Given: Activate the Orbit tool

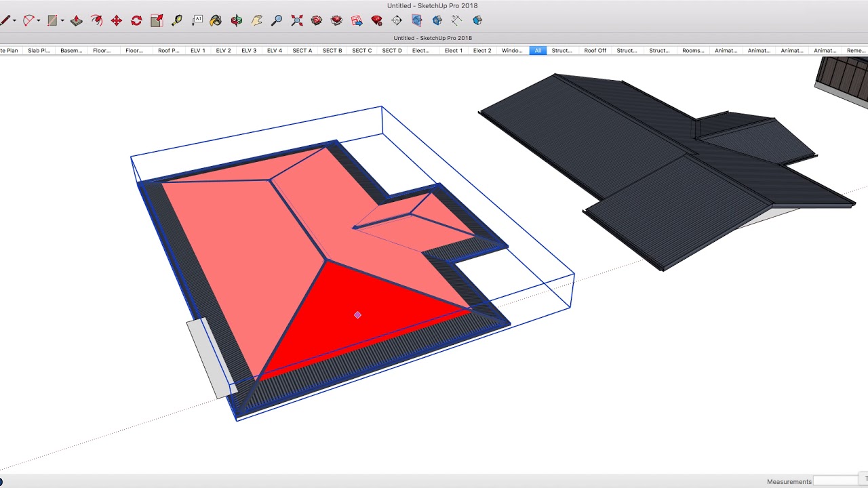Looking at the screenshot, I should (237, 21).
